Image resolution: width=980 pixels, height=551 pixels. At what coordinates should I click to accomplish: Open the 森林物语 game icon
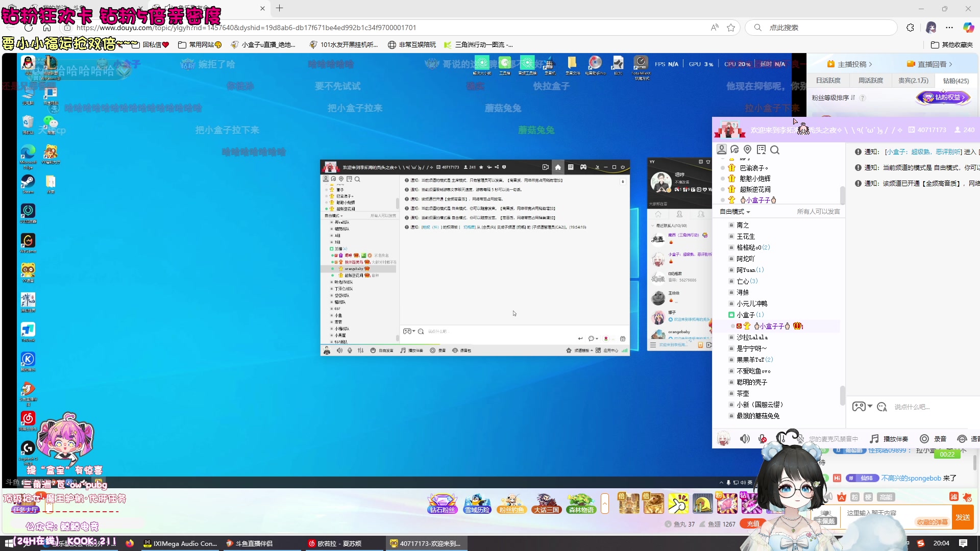581,504
